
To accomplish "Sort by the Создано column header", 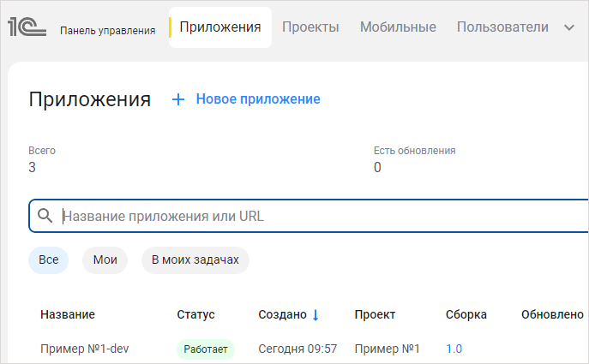I will (x=282, y=314).
